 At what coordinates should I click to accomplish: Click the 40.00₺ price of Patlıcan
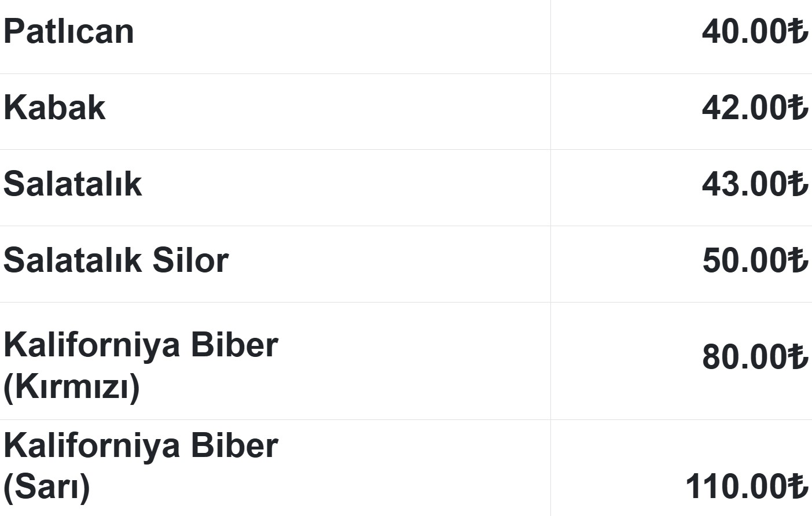tap(754, 32)
